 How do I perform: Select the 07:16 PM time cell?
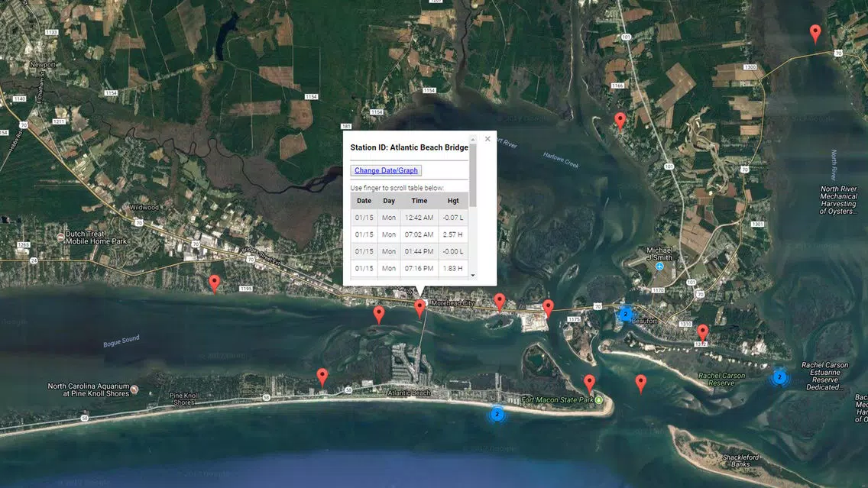tap(419, 268)
